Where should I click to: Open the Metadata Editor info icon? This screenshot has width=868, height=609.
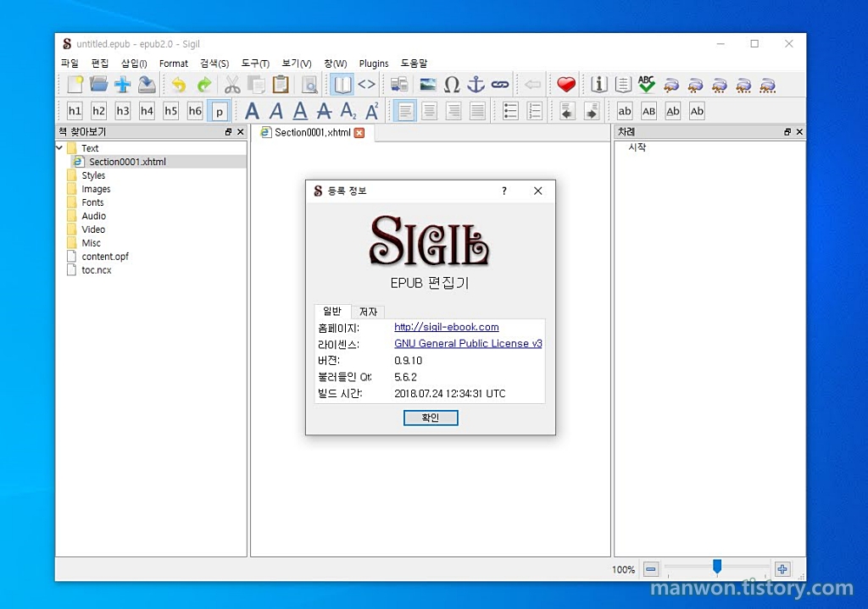click(599, 85)
